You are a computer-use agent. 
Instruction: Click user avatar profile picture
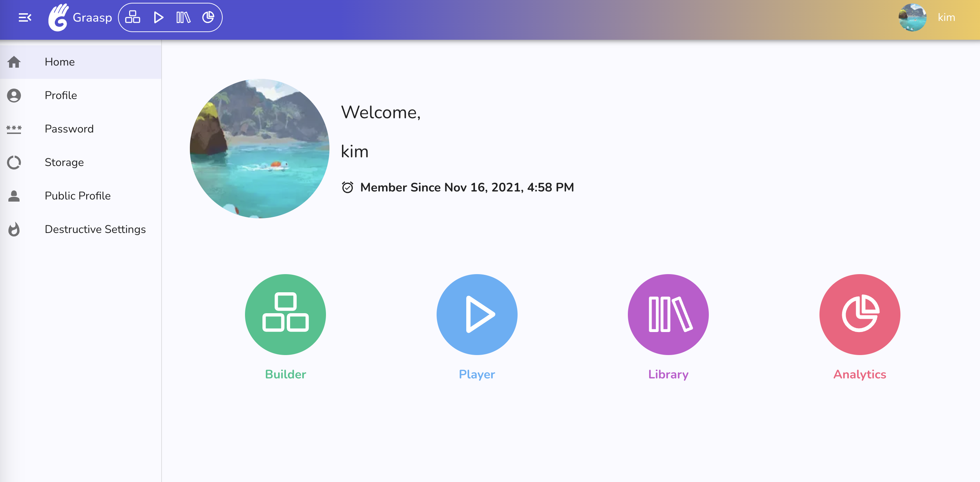pos(913,17)
